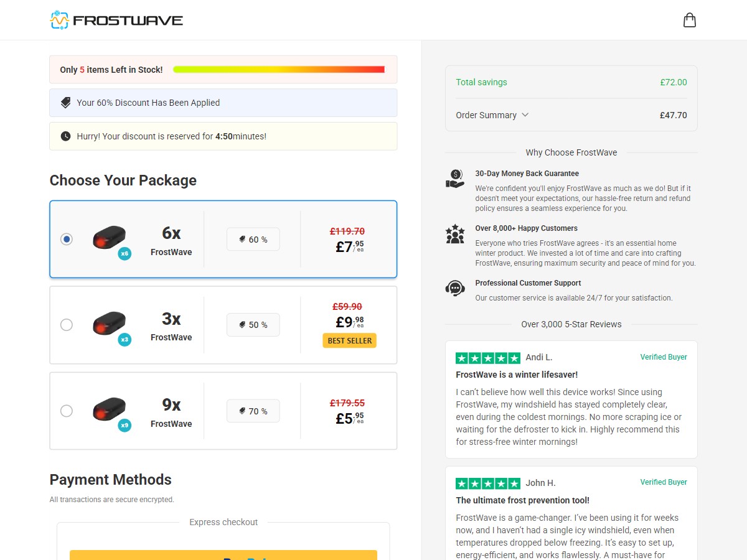Click 'FrostWave is a winter lifesaver!' review title

pyautogui.click(x=517, y=375)
